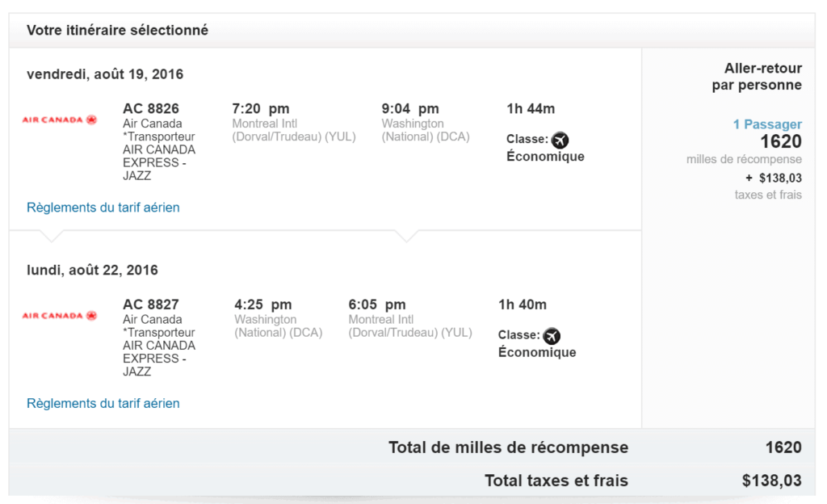This screenshot has width=827, height=504.
Task: Click the return flight class plane icon
Action: [x=552, y=336]
